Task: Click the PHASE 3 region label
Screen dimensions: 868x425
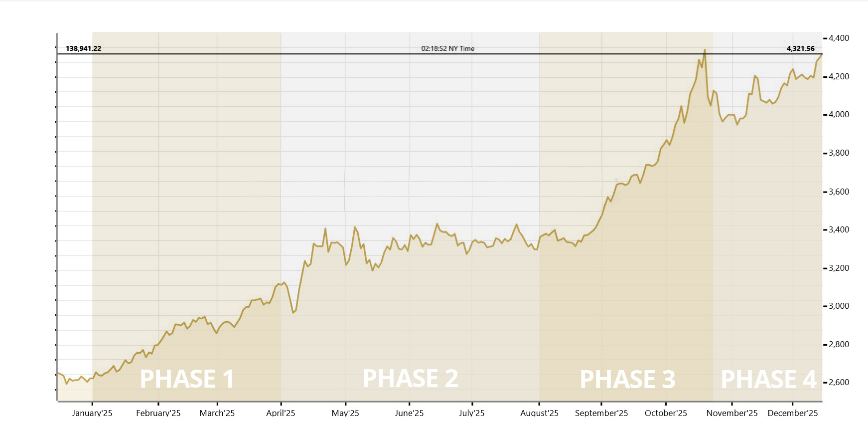Action: [x=627, y=379]
